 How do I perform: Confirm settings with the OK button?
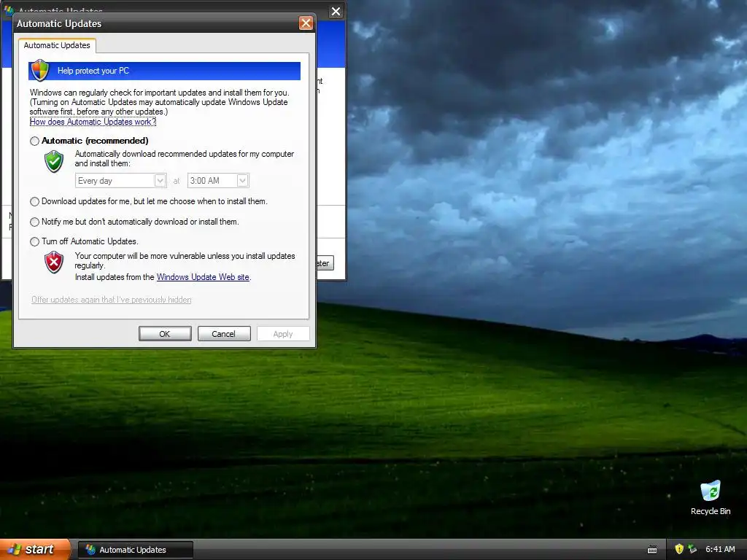[165, 334]
